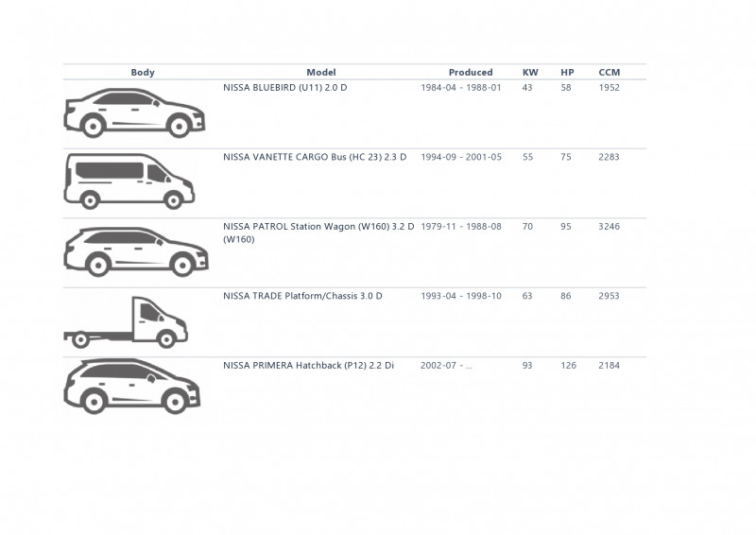Image resolution: width=756 pixels, height=535 pixels.
Task: Click CCM value 2953
Action: (609, 296)
